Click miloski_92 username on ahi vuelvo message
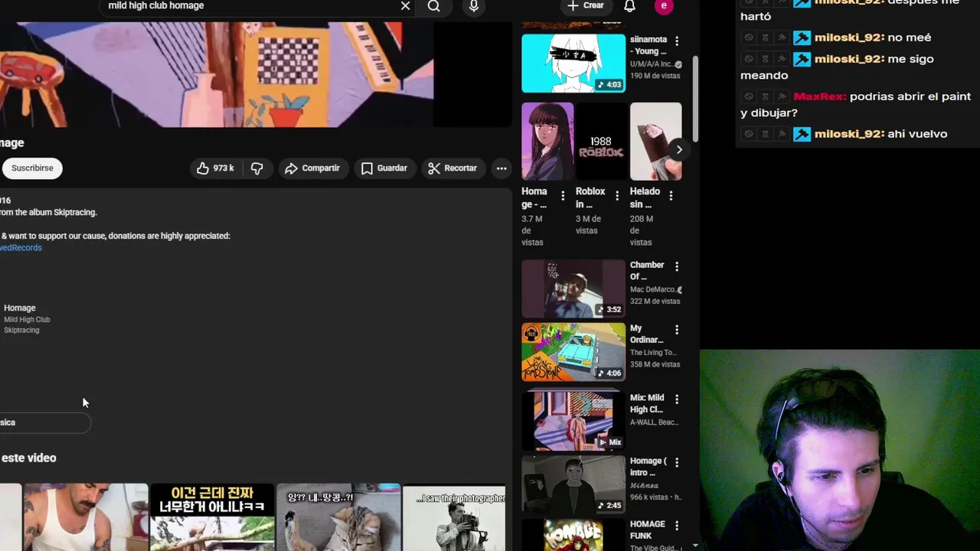This screenshot has width=980, height=551. (849, 134)
